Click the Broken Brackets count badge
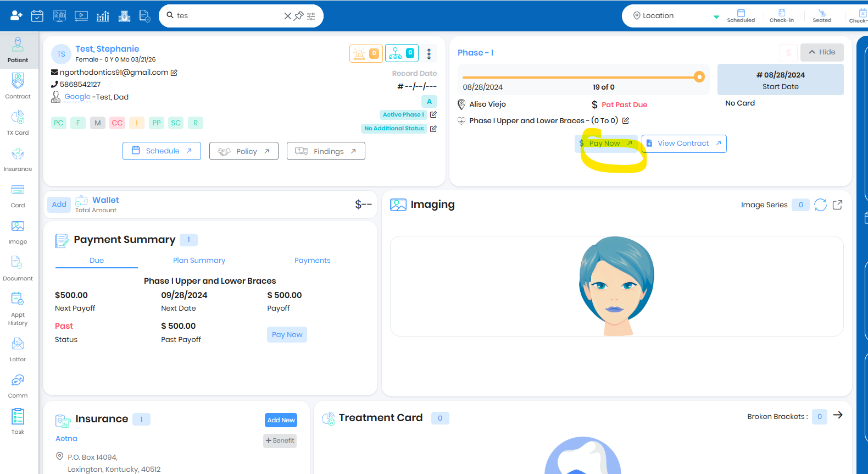Image resolution: width=868 pixels, height=474 pixels. point(820,417)
